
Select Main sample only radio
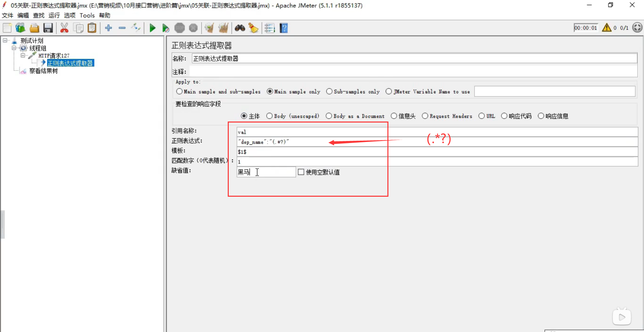270,91
